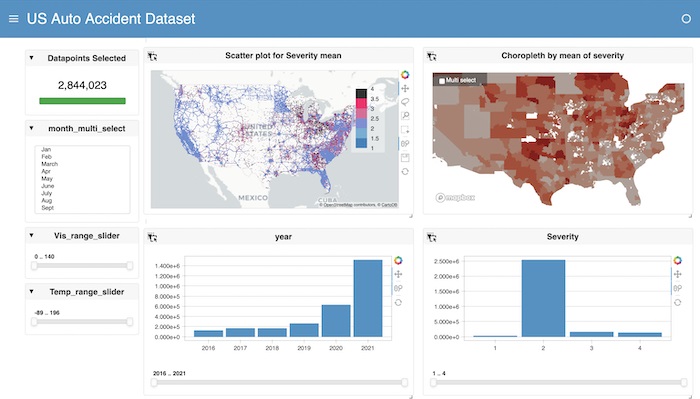
Task: Activate Lasso Select tool on scatter plot
Action: click(x=405, y=102)
